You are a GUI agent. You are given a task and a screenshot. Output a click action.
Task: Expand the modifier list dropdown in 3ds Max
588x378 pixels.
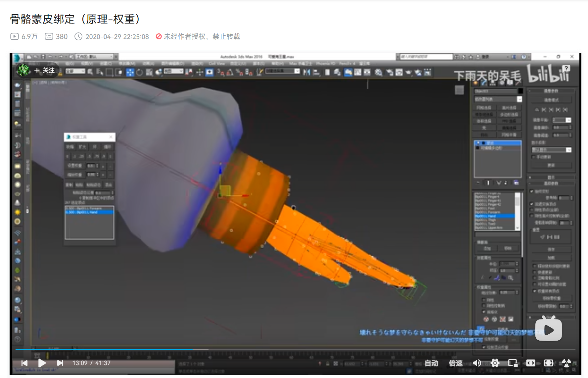(519, 99)
